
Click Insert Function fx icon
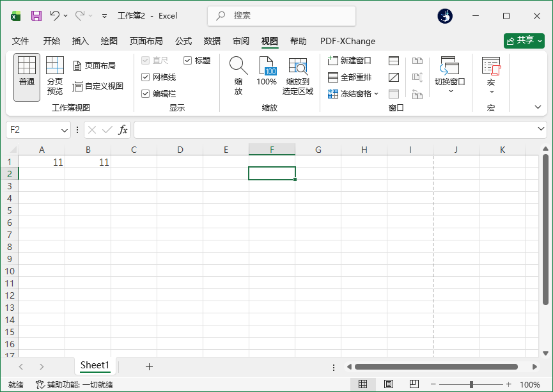tap(123, 130)
